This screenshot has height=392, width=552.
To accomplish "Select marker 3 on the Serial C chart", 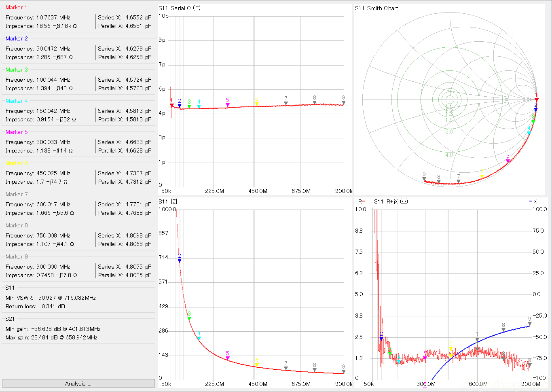I will click(x=189, y=106).
